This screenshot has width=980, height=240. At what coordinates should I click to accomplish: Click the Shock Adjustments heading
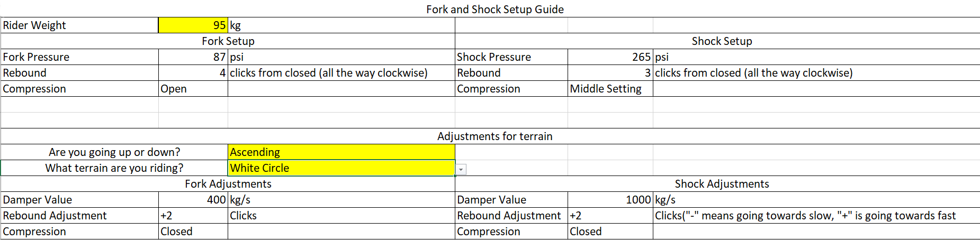click(722, 184)
